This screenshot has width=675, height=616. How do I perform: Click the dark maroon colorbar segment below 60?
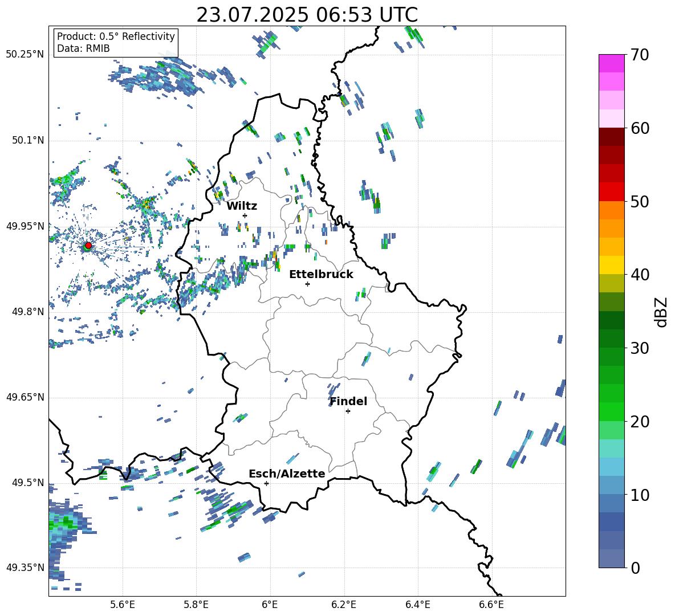tap(611, 137)
